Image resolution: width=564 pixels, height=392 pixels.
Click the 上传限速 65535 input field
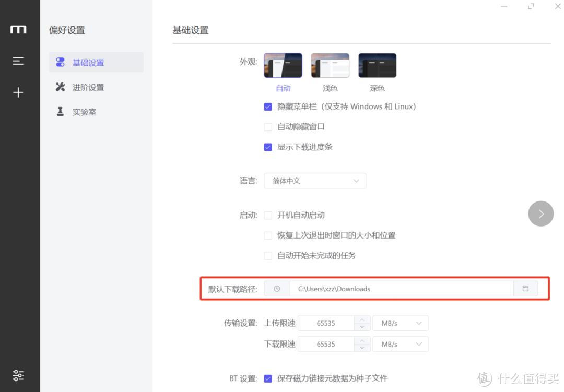[x=326, y=323]
